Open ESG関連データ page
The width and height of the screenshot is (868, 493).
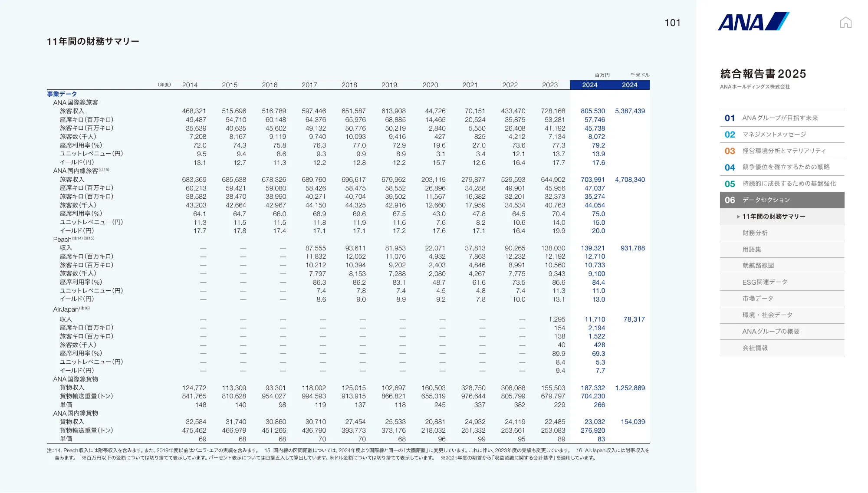coord(764,282)
